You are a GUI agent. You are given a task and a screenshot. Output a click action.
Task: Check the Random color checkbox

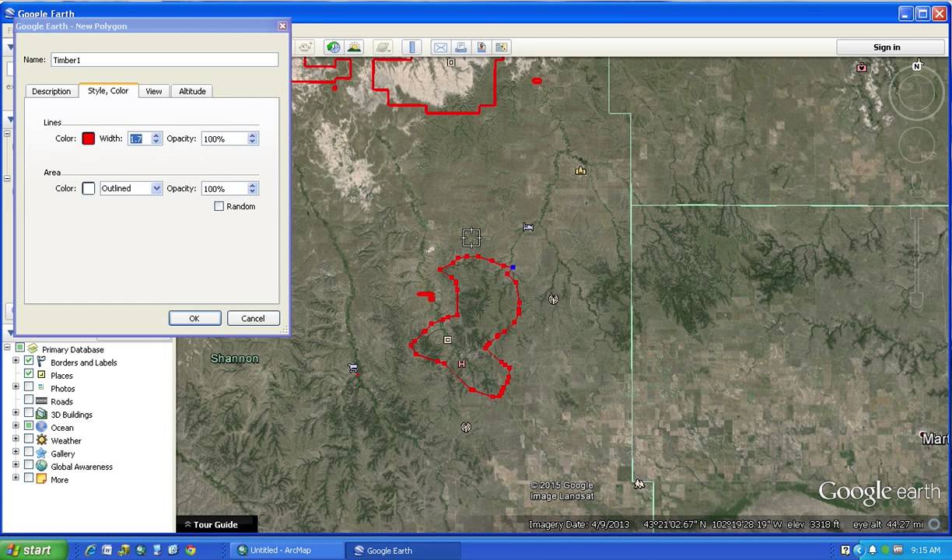click(219, 206)
